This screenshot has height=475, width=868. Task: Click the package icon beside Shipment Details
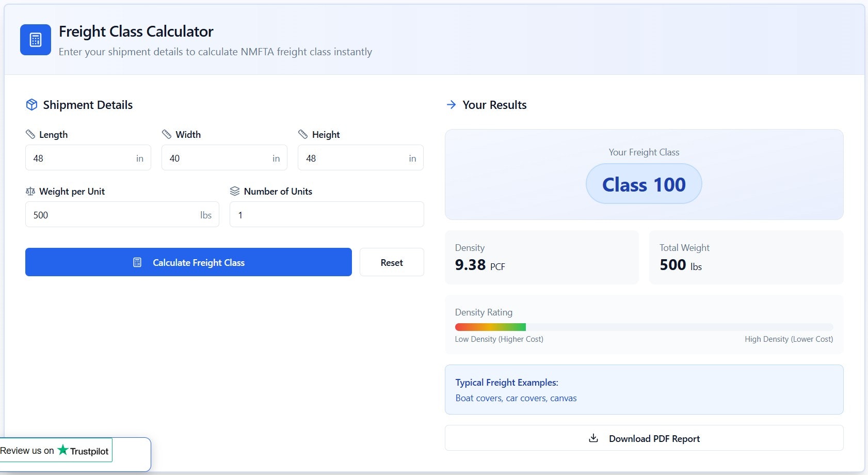point(31,104)
